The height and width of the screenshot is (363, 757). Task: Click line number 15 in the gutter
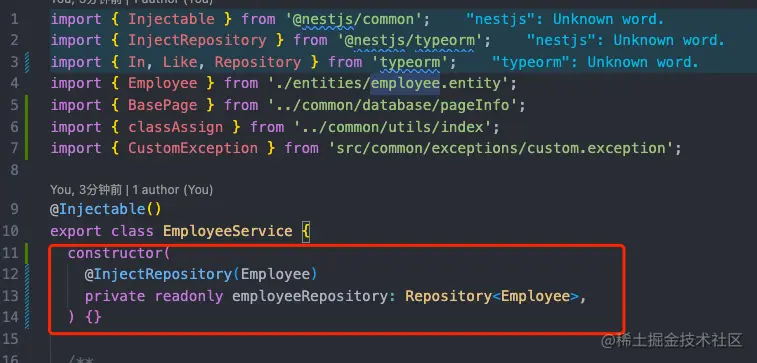click(10, 338)
